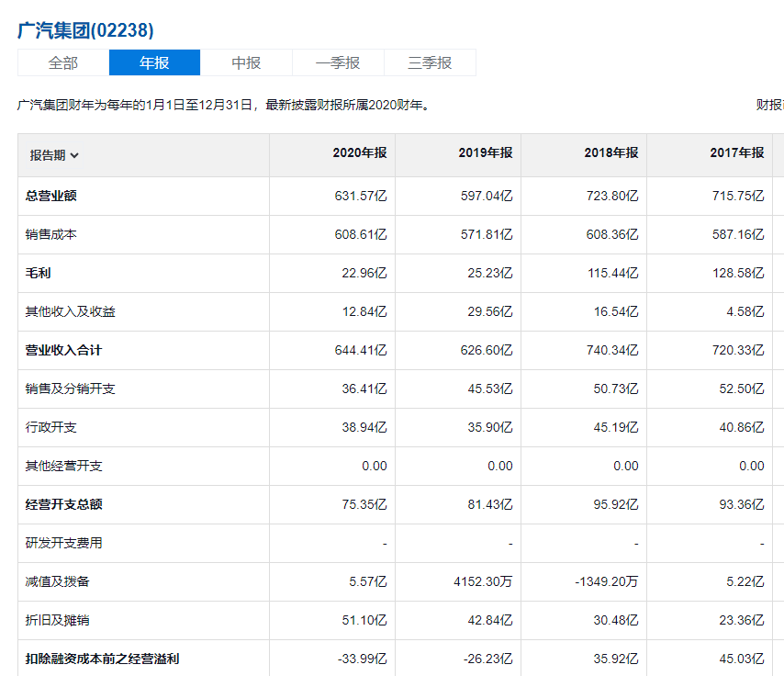Click the 2019年报 column header
784x676 pixels.
click(486, 152)
